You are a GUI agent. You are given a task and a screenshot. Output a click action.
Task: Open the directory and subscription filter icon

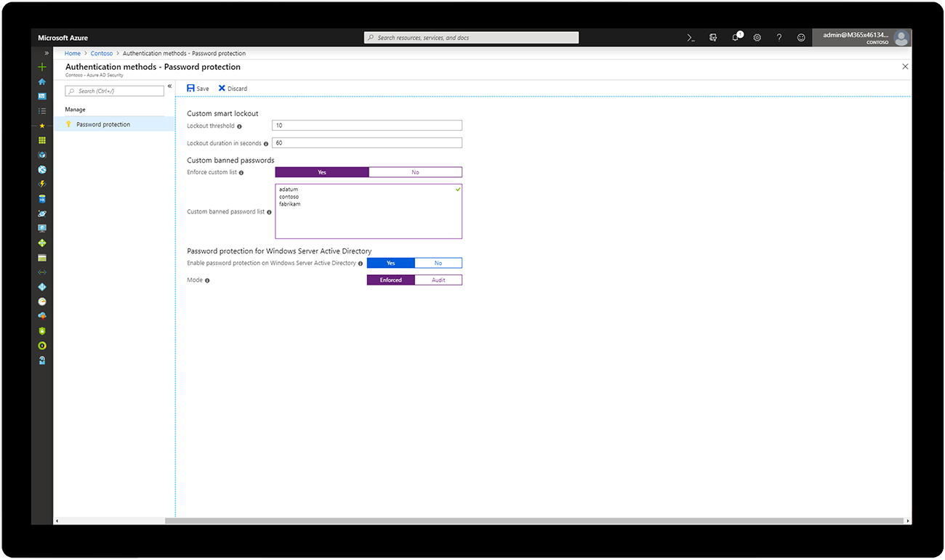pos(713,37)
